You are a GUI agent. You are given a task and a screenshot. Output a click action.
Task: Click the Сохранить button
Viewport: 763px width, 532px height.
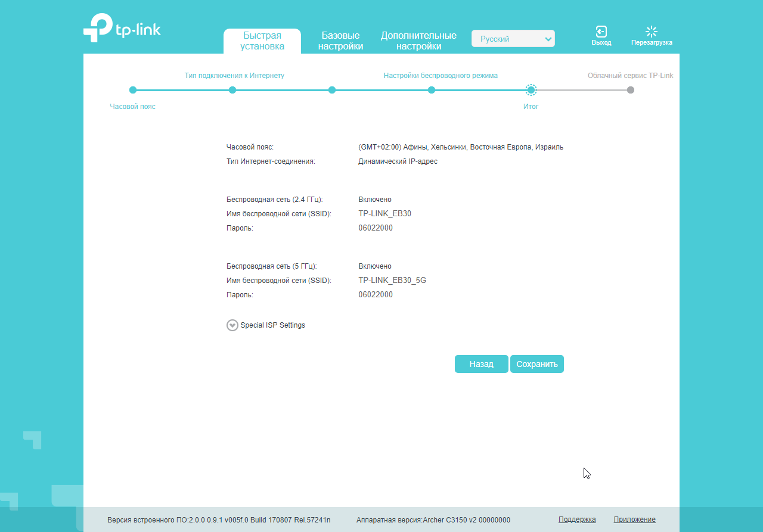click(537, 364)
